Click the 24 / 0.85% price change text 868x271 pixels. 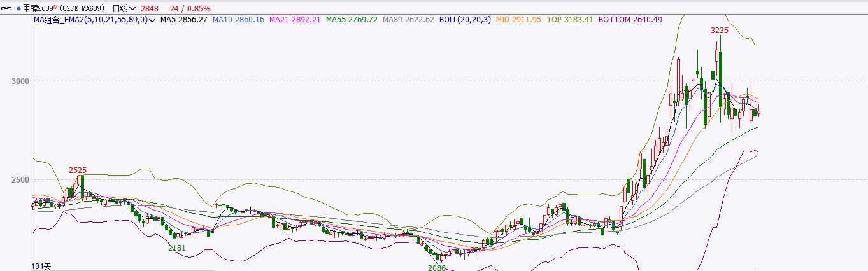click(x=190, y=9)
